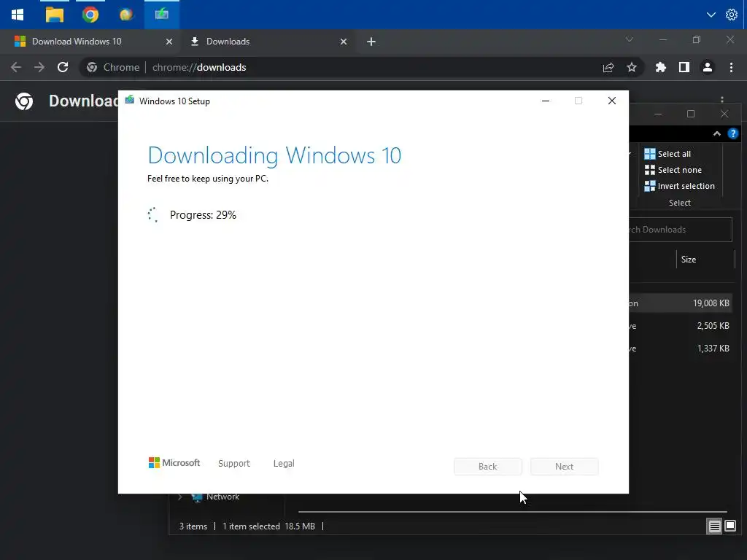Open the Windows Start menu
Screen dimensions: 747x560
(x=18, y=15)
